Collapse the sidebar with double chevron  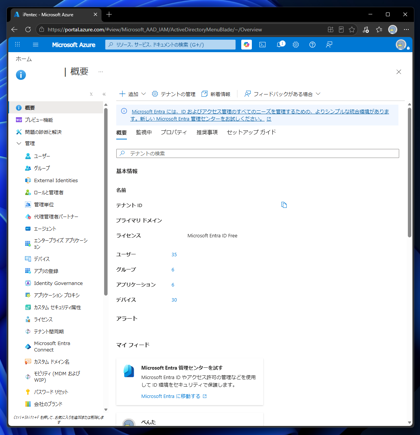104,94
